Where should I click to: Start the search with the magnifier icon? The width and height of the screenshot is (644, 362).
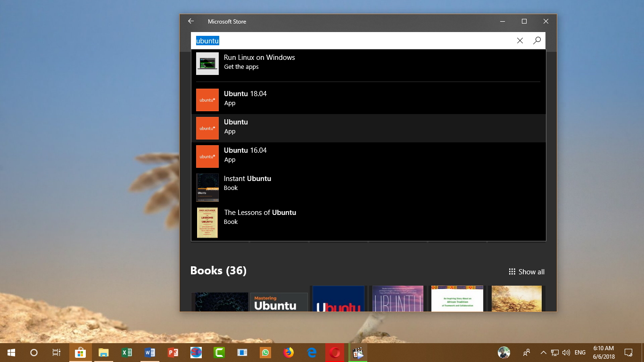tap(537, 41)
